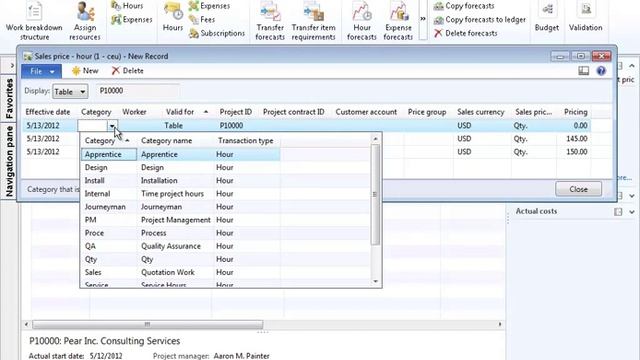Sort by Effective date column
This screenshot has width=640, height=360.
pos(48,112)
